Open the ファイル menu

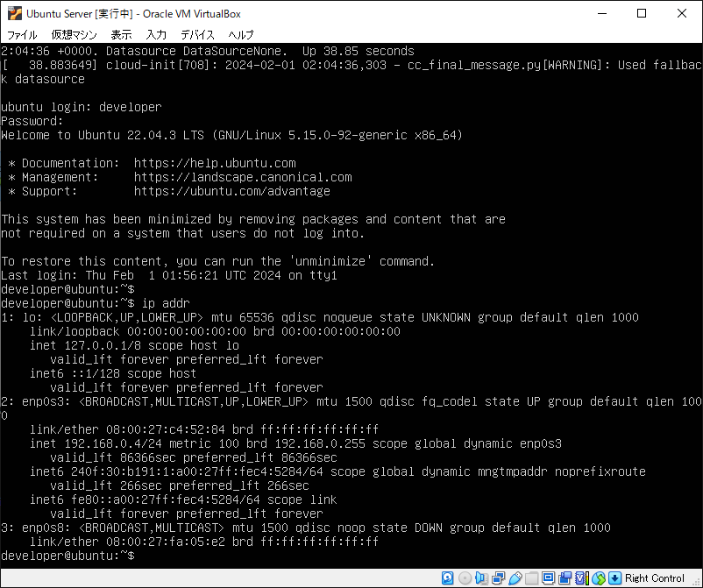(22, 34)
